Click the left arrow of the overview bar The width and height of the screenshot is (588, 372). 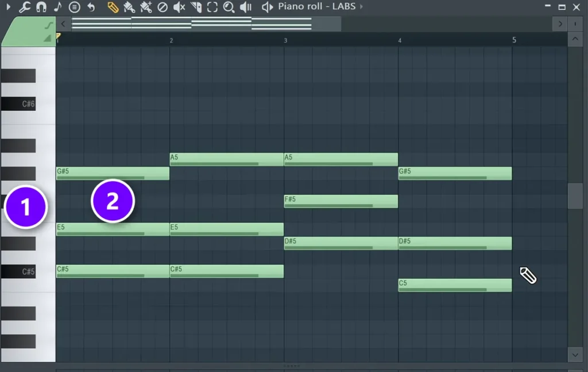(63, 24)
